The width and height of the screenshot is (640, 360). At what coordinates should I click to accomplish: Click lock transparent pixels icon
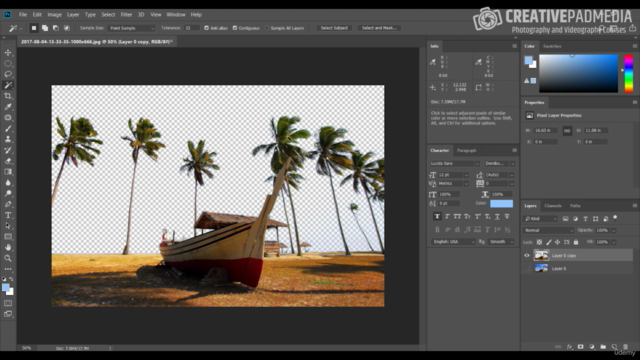[x=539, y=242]
